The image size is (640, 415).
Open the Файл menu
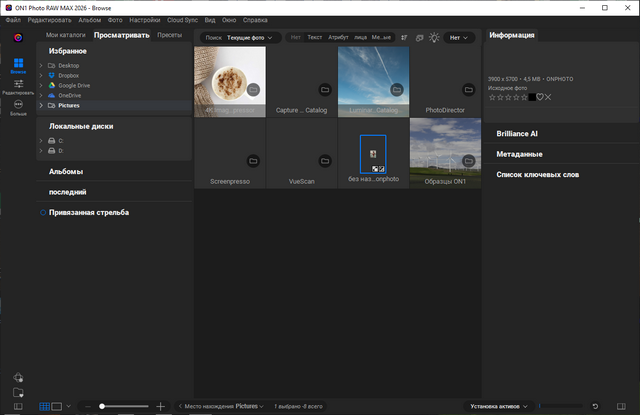pyautogui.click(x=13, y=20)
